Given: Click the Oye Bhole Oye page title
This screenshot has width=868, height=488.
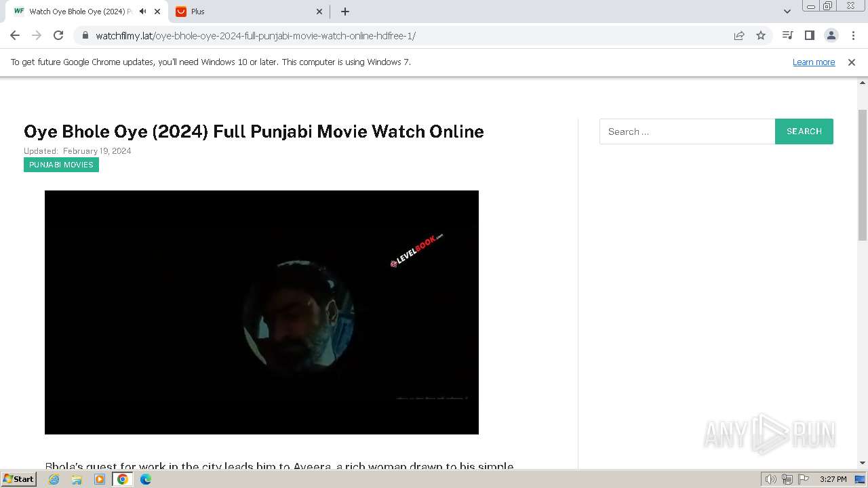Looking at the screenshot, I should (254, 131).
